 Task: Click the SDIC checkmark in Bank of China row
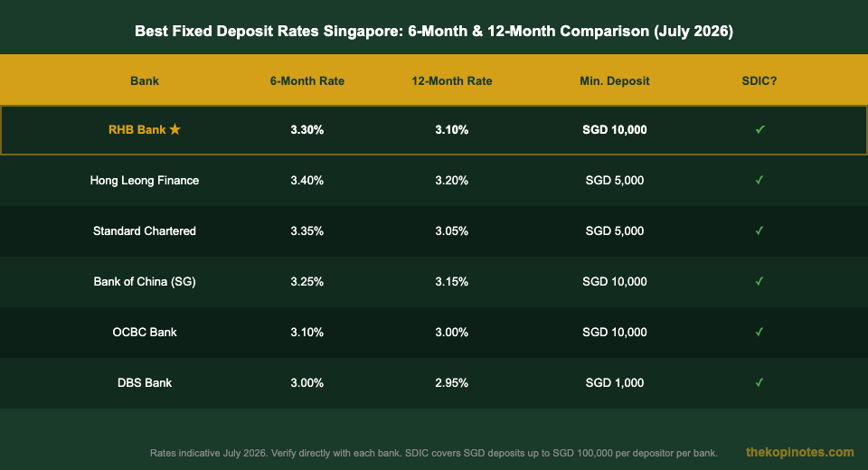[x=759, y=281]
